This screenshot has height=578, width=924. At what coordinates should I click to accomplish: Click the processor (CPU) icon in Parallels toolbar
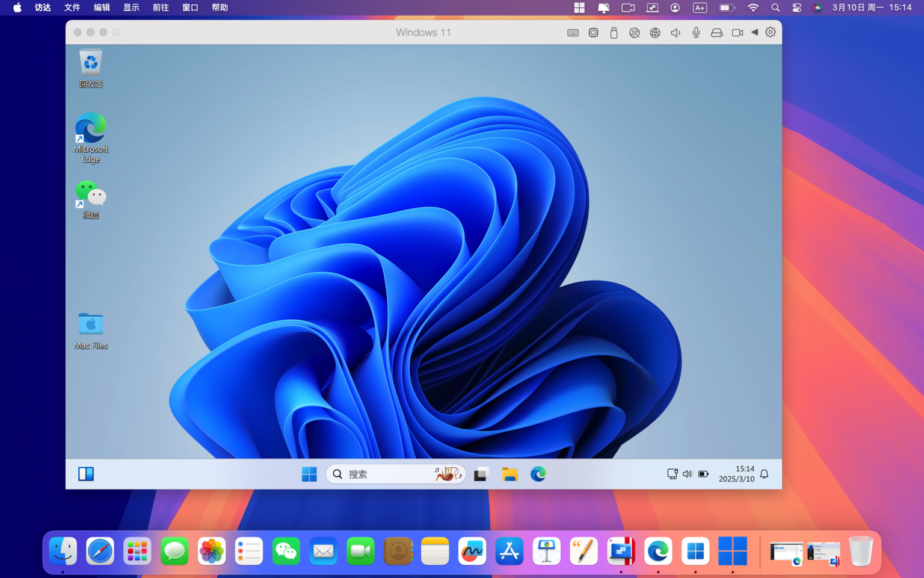593,33
